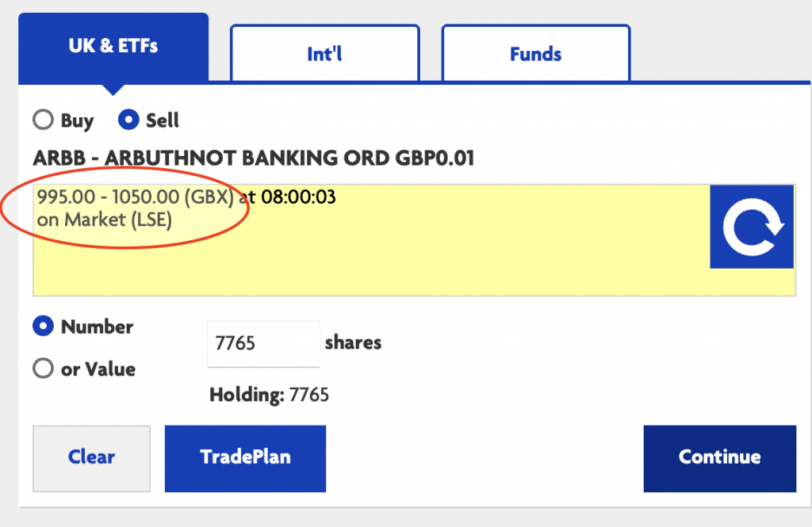Click the ARBB Arbuthnot Banking stock title
The height and width of the screenshot is (527, 812).
[253, 158]
